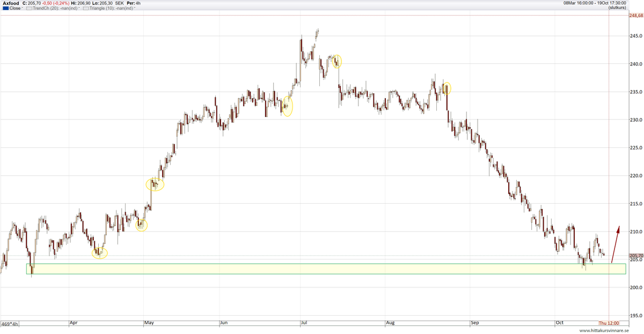Click the 248,68 price marker on axis
644x334 pixels.
[x=635, y=16]
